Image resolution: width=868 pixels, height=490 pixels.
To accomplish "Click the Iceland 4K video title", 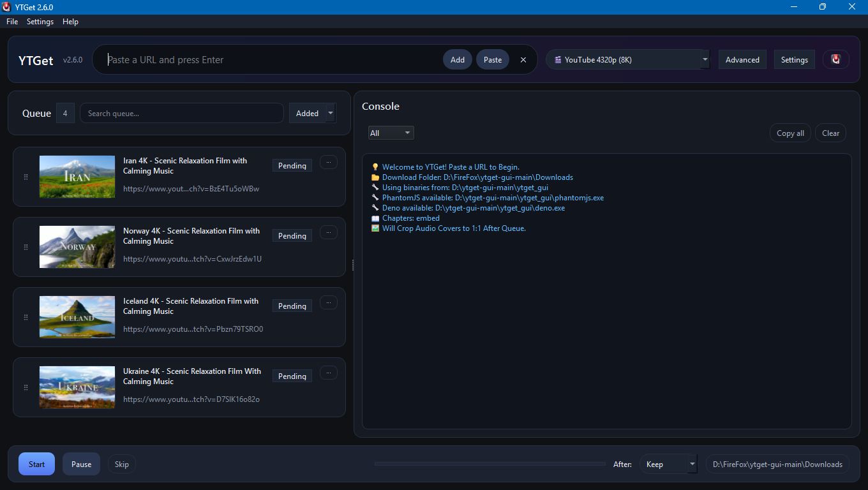I will (x=191, y=306).
